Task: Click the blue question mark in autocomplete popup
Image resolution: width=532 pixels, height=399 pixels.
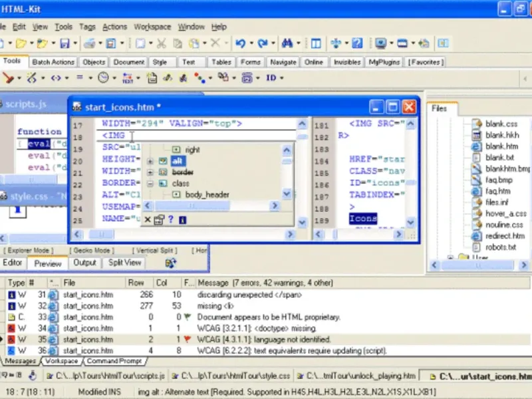Action: pyautogui.click(x=171, y=219)
